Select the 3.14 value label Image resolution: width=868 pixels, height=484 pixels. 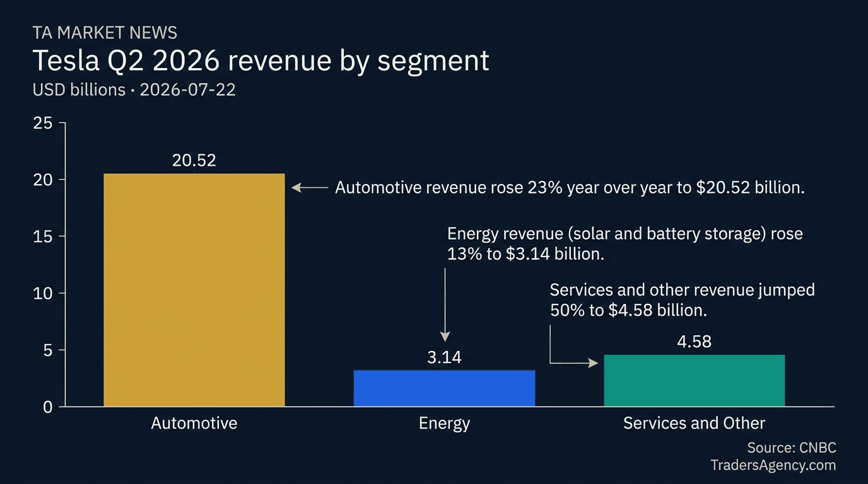click(x=444, y=358)
